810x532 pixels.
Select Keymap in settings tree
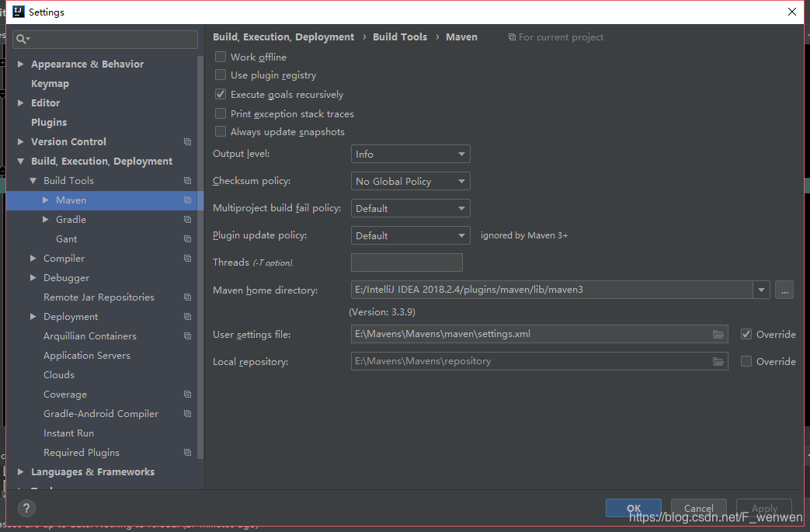pos(50,84)
